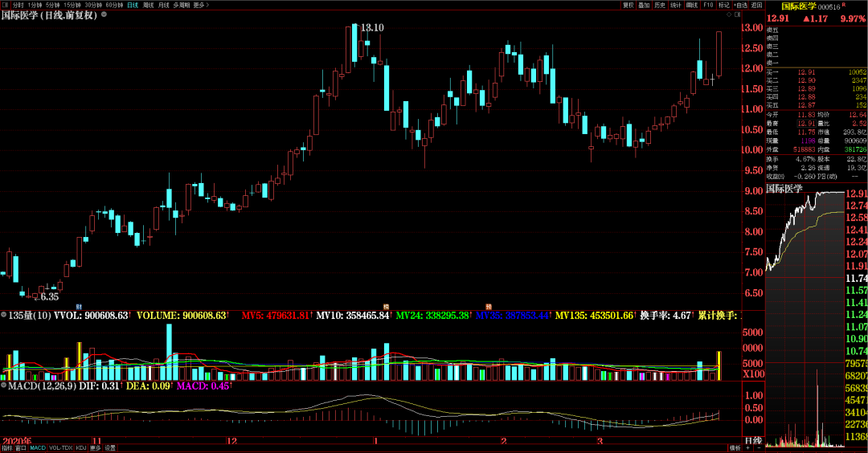Open the 历史 history button
868x453 pixels.
point(660,5)
